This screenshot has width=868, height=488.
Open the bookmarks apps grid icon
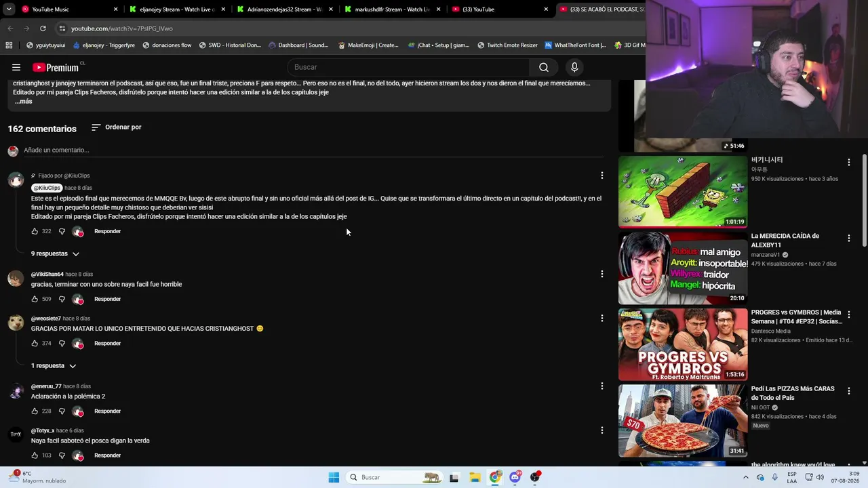pos(9,45)
